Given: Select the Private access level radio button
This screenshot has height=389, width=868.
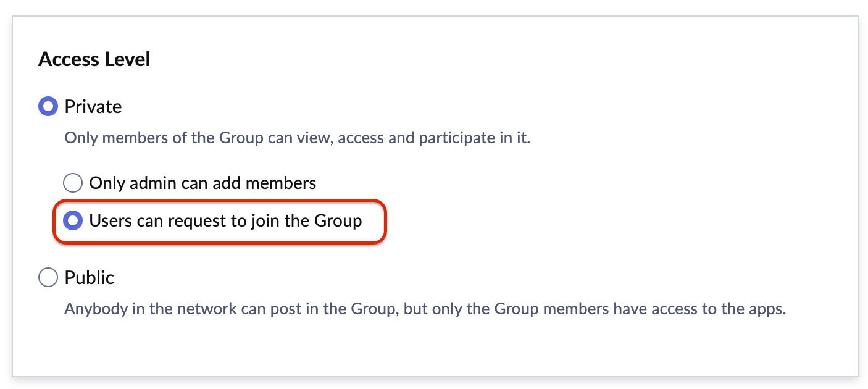Looking at the screenshot, I should point(48,107).
